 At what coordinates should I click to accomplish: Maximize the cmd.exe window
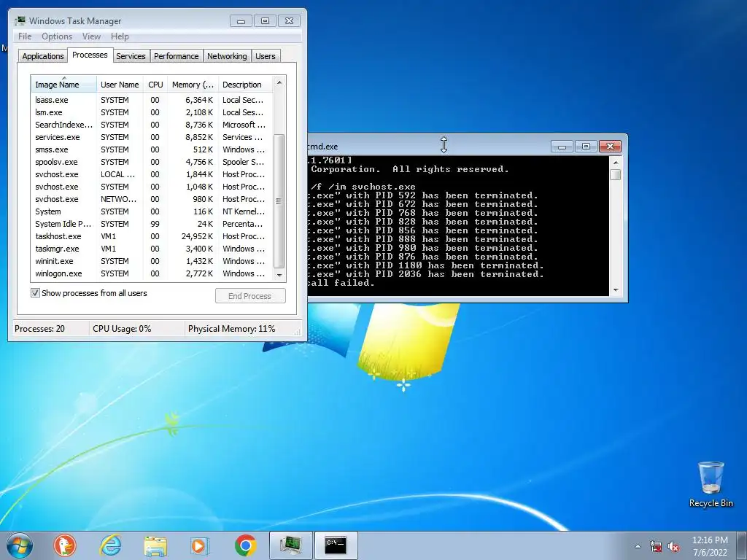point(586,146)
